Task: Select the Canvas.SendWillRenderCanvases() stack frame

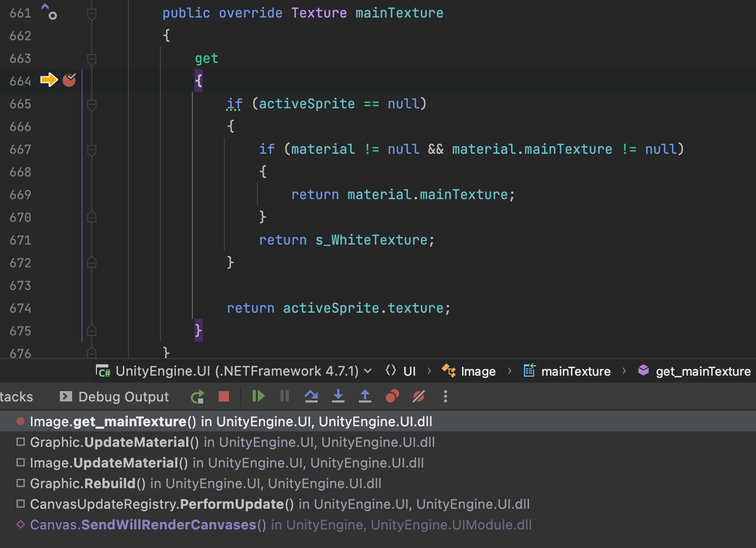Action: point(147,525)
